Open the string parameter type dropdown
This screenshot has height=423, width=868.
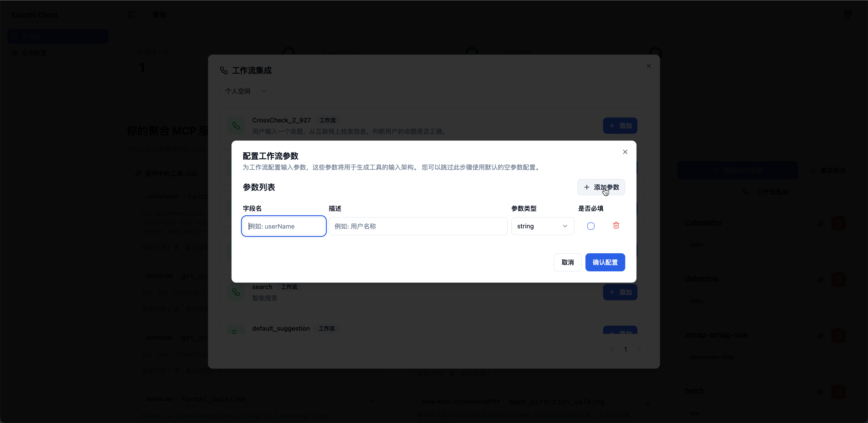[542, 226]
